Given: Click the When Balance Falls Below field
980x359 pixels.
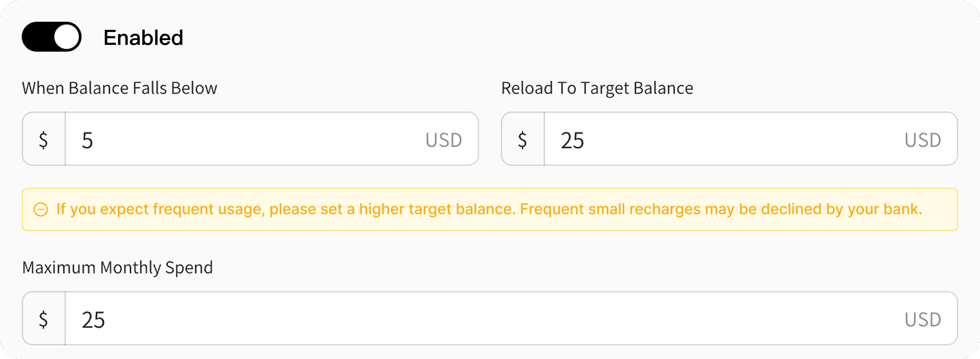Looking at the screenshot, I should click(x=250, y=139).
